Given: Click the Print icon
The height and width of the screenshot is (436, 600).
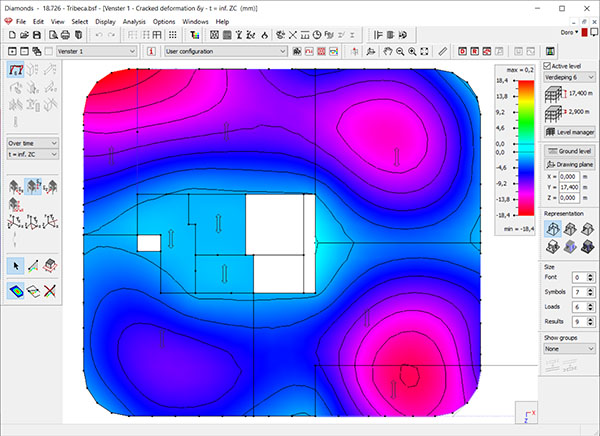Looking at the screenshot, I should [65, 35].
